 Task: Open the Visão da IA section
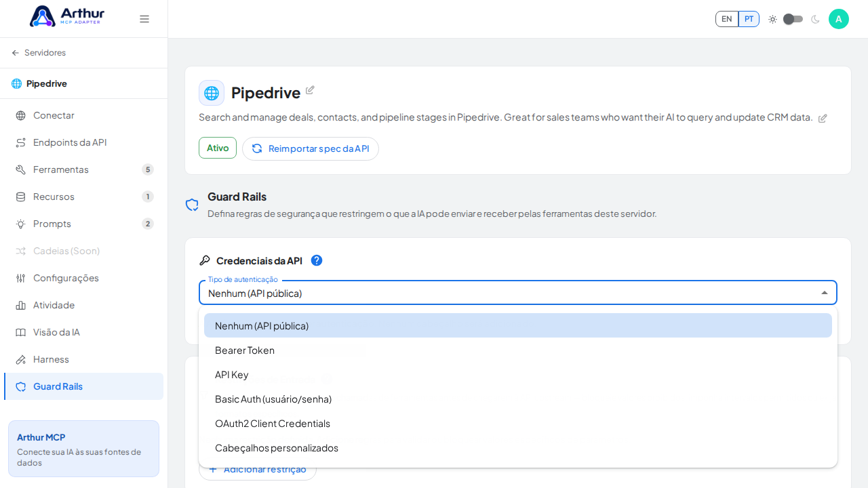83,332
